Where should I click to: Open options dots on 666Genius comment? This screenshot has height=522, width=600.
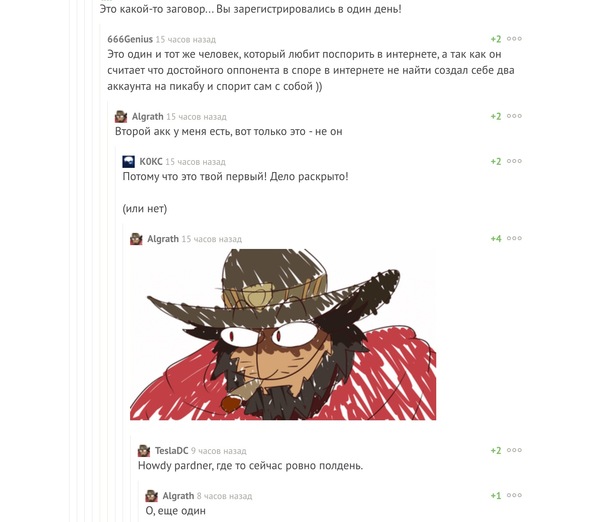(x=514, y=39)
